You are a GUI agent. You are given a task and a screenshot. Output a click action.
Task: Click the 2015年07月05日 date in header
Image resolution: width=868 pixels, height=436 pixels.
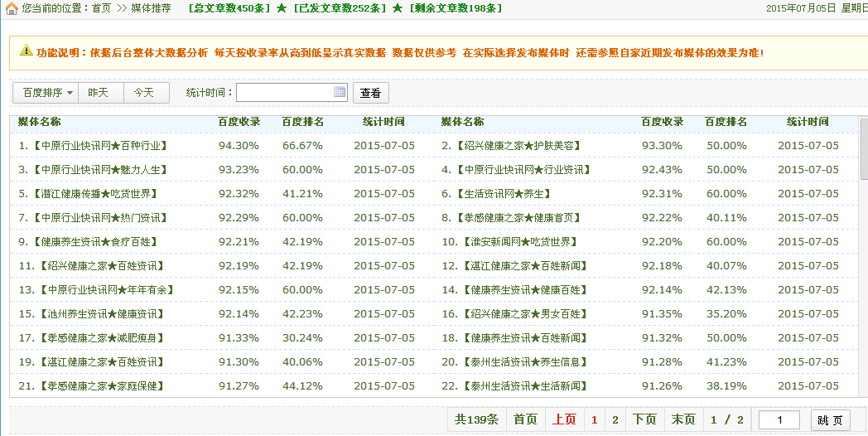[800, 8]
